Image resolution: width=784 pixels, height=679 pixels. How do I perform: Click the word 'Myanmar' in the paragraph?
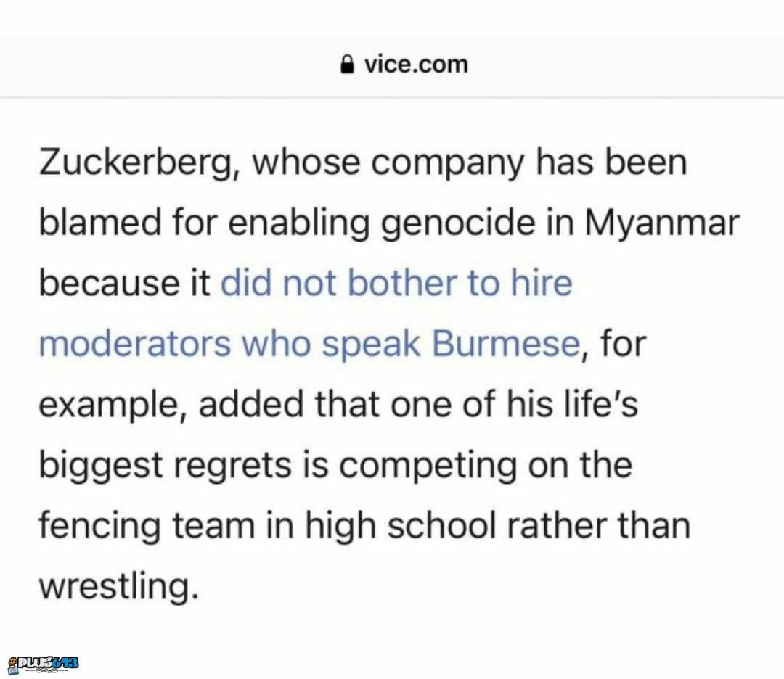point(661,223)
